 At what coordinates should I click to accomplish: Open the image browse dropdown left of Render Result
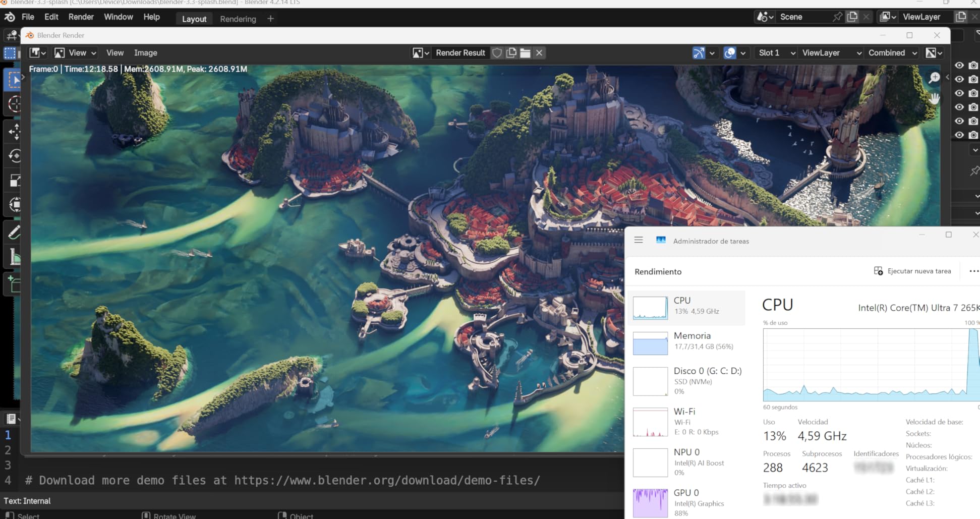[x=421, y=53]
